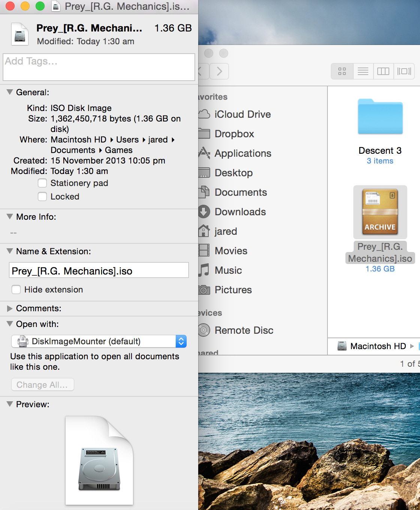Click the Prey_[R.G. Mechanics].iso file label
420x510 pixels.
pos(380,252)
